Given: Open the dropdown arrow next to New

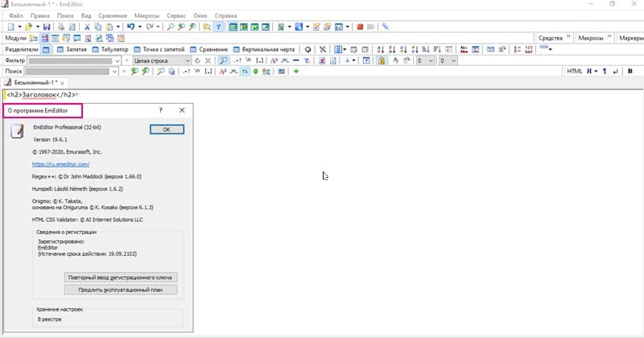Looking at the screenshot, I should (x=19, y=27).
